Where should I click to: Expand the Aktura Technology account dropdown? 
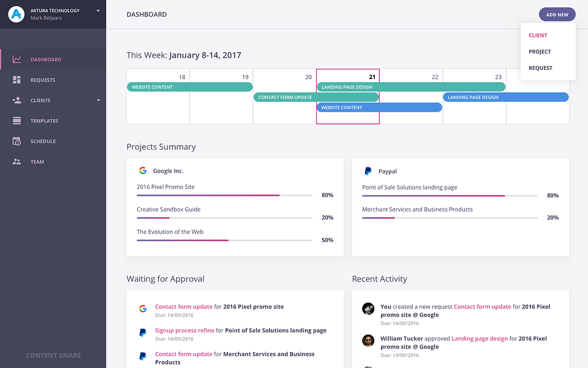[98, 10]
